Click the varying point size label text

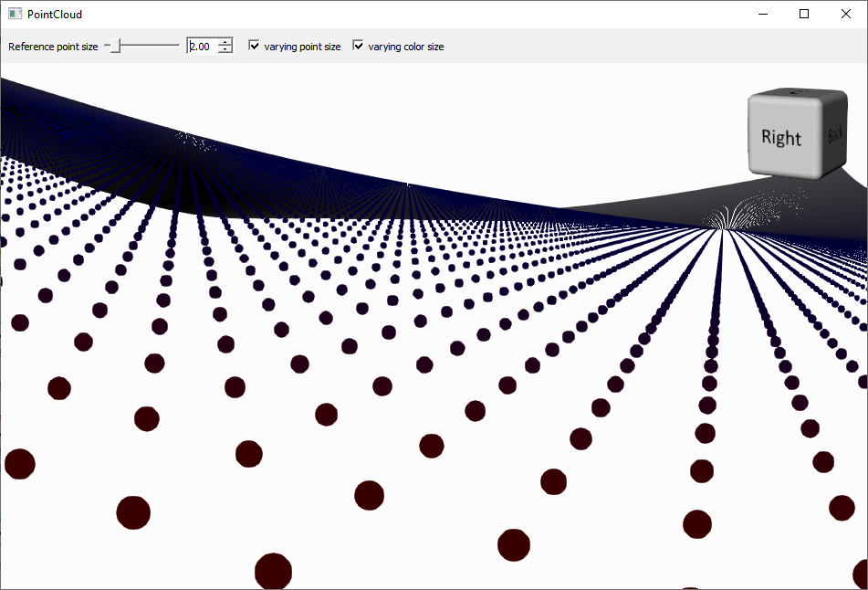click(x=302, y=47)
